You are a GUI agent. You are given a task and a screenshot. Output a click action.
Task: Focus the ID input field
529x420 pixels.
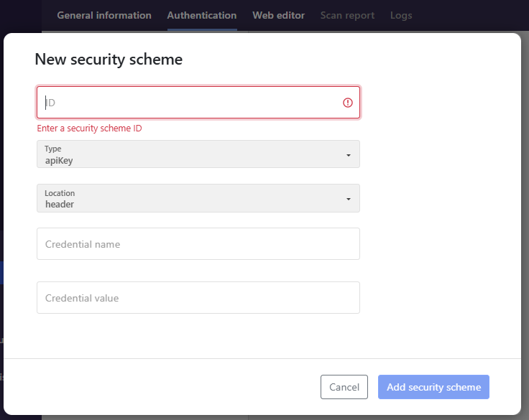coord(190,103)
